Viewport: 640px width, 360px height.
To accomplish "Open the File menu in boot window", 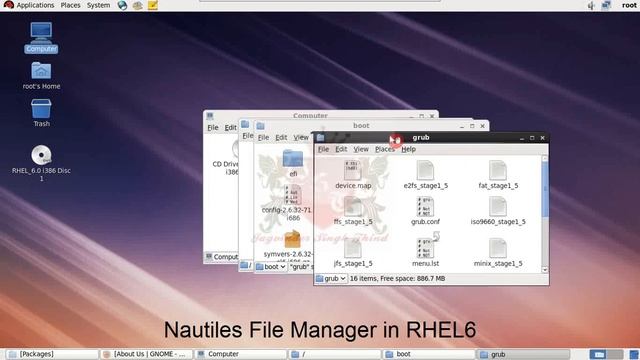I will click(263, 138).
